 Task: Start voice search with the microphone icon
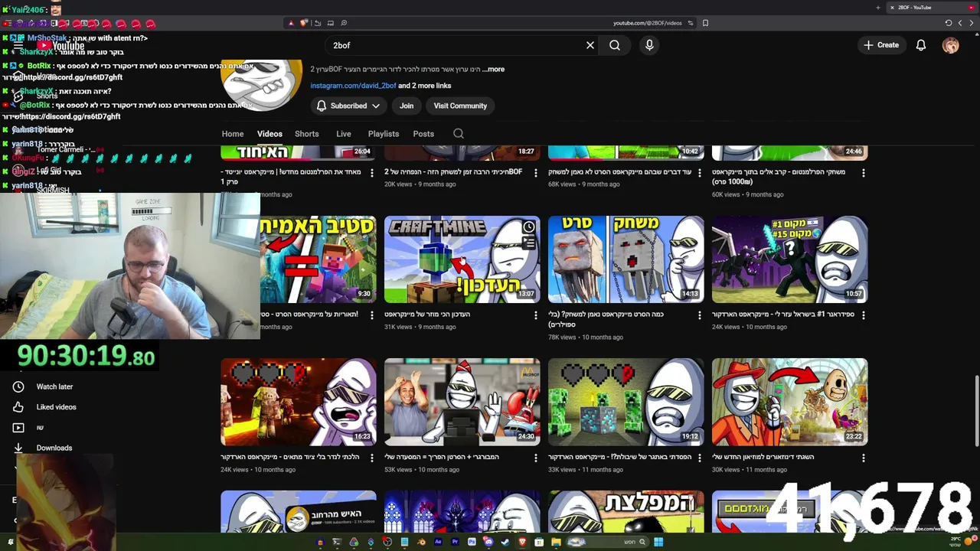649,45
